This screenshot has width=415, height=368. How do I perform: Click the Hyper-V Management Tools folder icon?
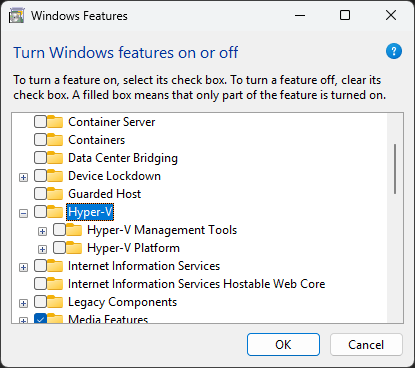74,230
